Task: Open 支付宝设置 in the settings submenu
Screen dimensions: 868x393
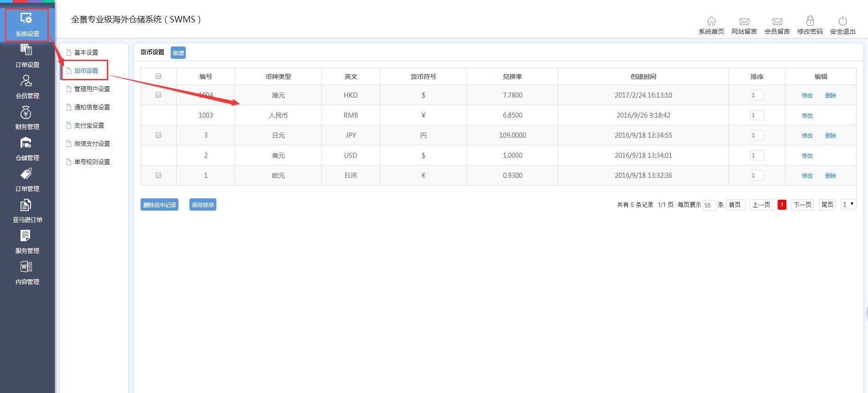Action: point(89,125)
